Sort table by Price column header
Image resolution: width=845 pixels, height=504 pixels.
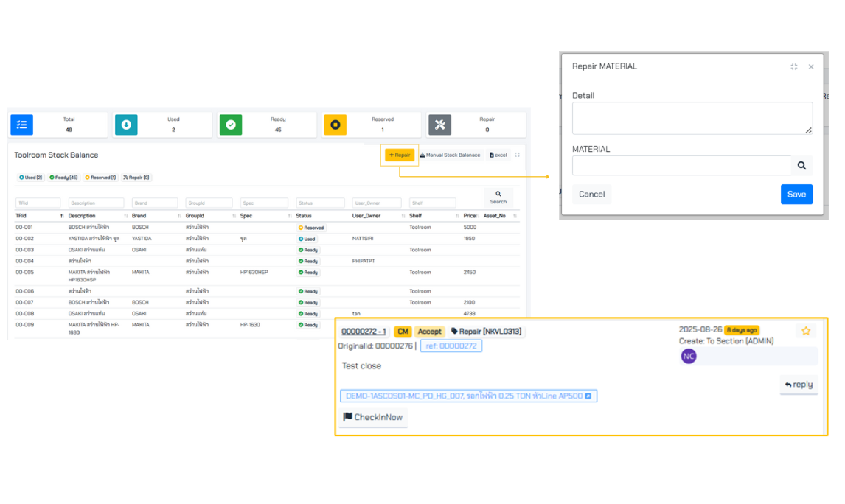tap(470, 216)
